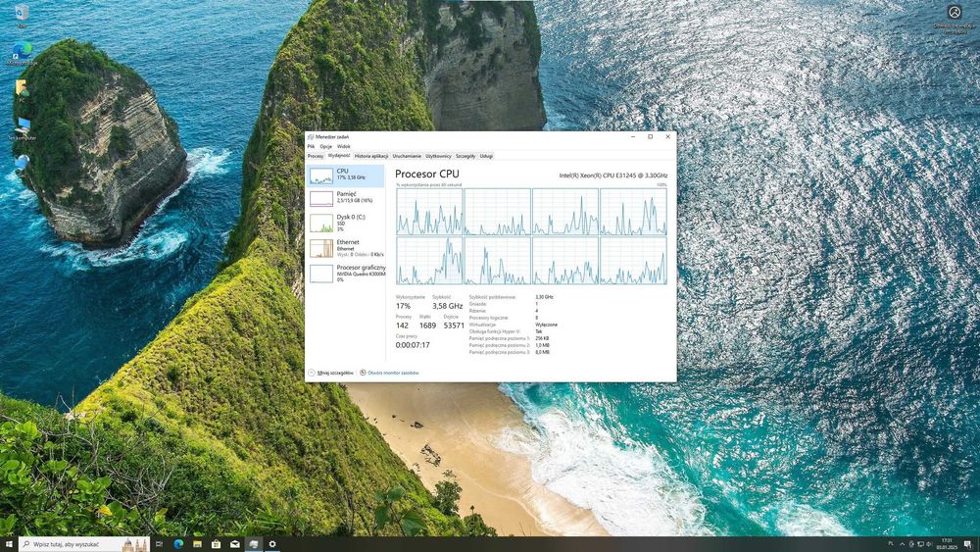The image size is (980, 552).
Task: Open Microsoft Edge desktop shortcut
Action: click(22, 53)
